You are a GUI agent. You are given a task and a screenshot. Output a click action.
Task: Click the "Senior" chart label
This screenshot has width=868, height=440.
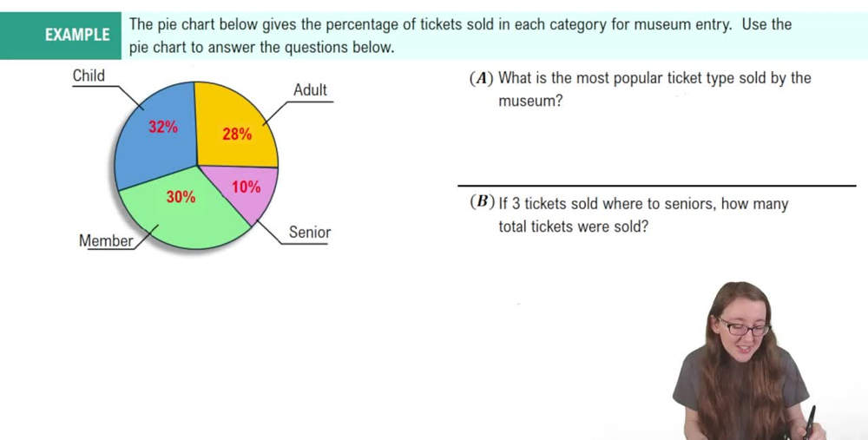point(310,232)
